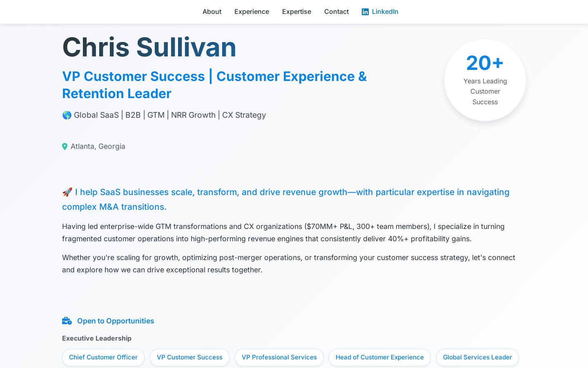Image resolution: width=588 pixels, height=368 pixels.
Task: Choose the VP Professional Services tag
Action: pyautogui.click(x=279, y=357)
